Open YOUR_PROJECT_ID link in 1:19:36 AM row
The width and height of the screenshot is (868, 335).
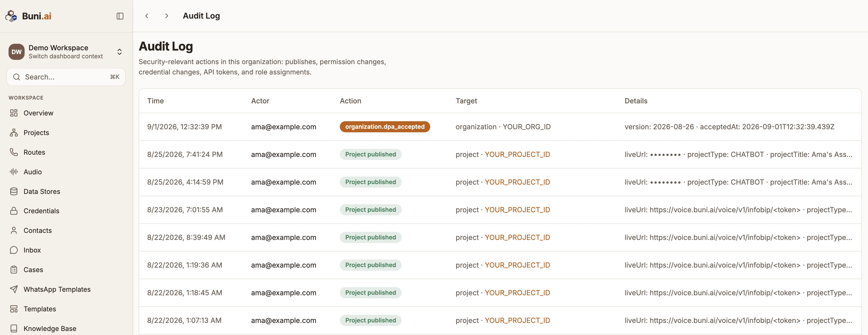pyautogui.click(x=517, y=265)
